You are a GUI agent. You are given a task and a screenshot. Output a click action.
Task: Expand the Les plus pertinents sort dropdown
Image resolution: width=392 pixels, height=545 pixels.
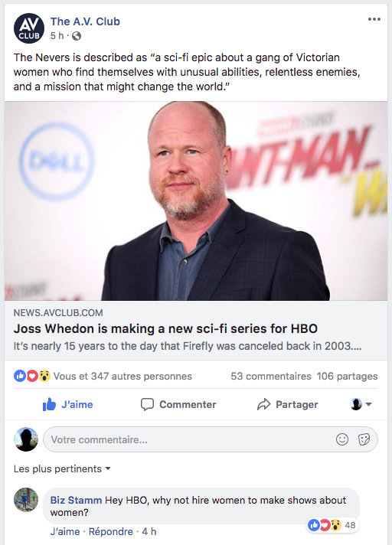pos(62,469)
